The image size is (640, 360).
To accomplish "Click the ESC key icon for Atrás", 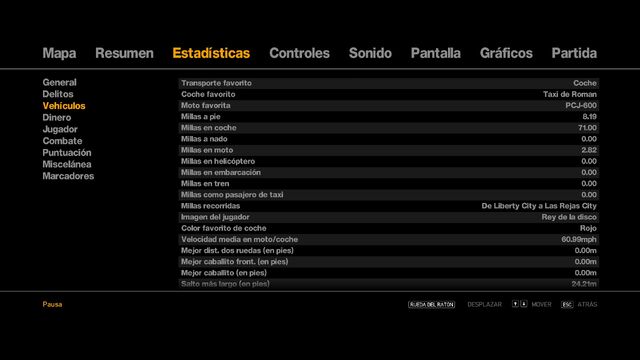I will point(567,304).
